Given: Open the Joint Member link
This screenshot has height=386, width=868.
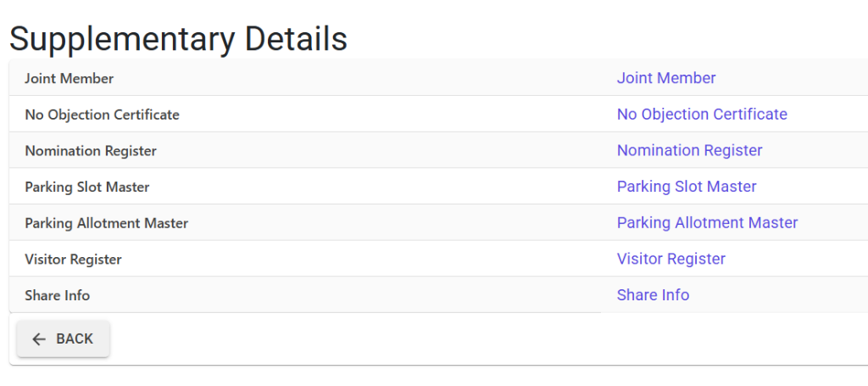Looking at the screenshot, I should pos(666,78).
